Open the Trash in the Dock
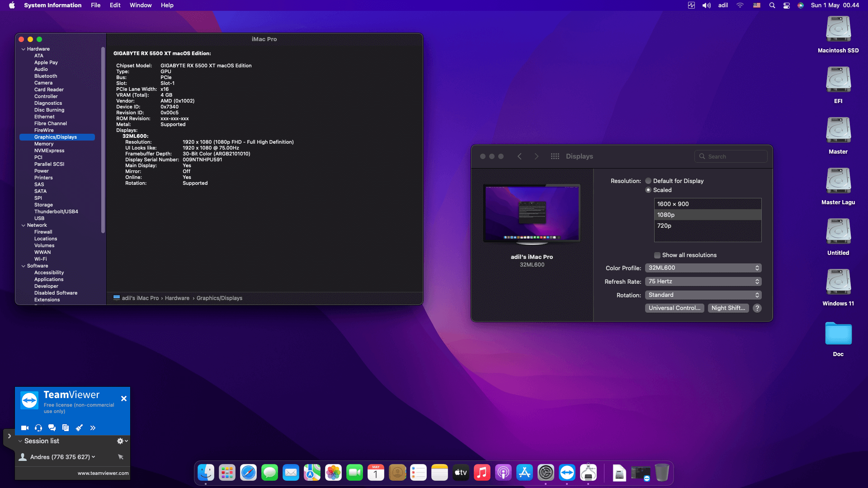 (662, 473)
